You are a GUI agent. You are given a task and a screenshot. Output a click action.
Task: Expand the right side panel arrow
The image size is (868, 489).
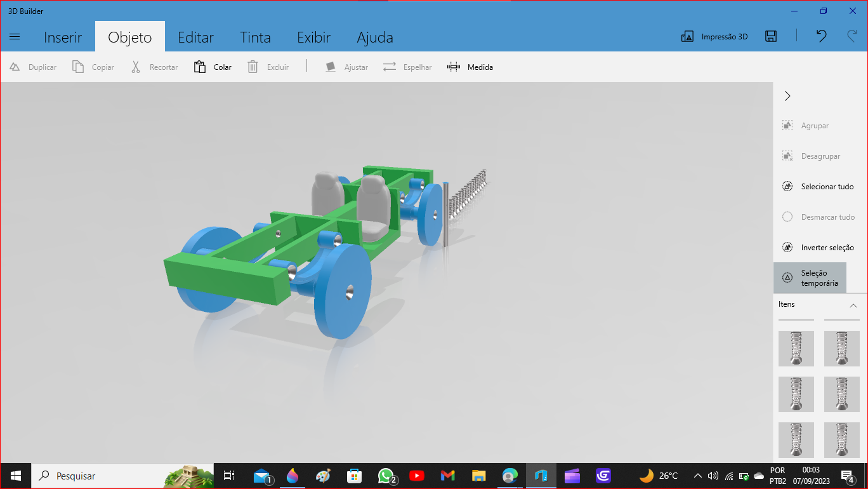[x=787, y=95]
